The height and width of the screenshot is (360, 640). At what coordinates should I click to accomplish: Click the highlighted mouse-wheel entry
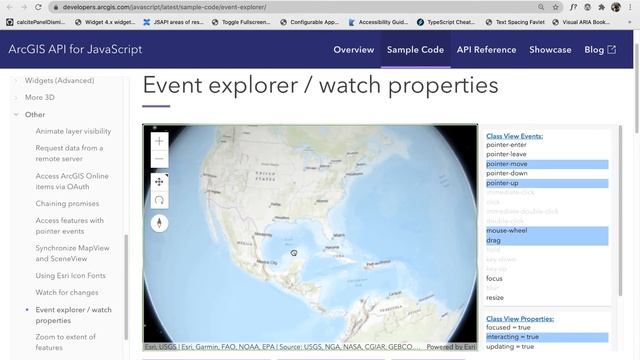(x=547, y=231)
